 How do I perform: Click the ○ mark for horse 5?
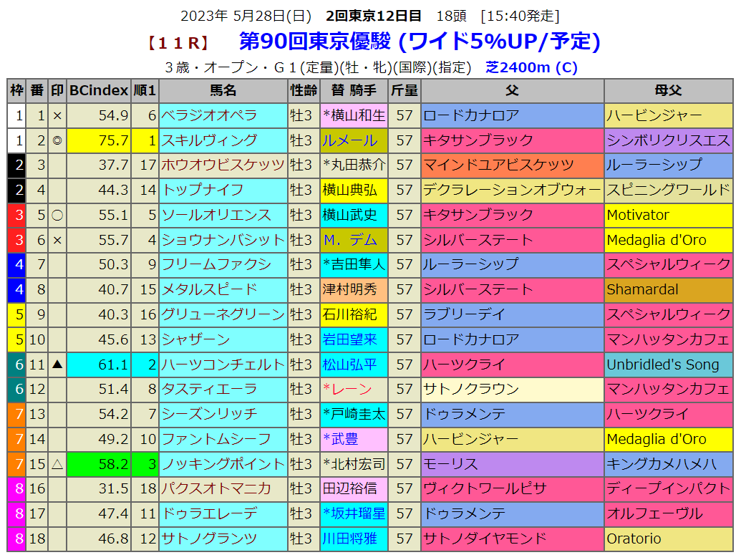click(x=57, y=215)
